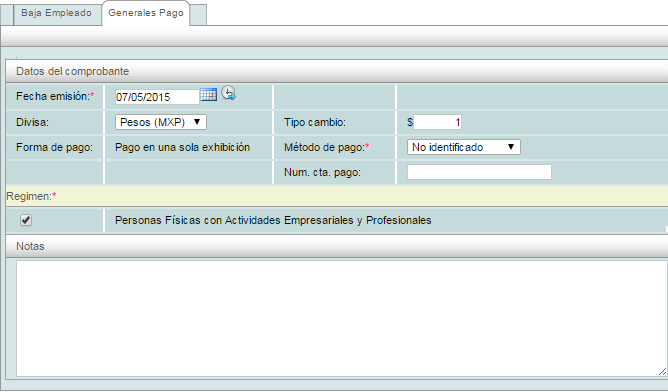Expand the Método de pago dropdown
Screen dimensions: 668x392
pos(464,147)
